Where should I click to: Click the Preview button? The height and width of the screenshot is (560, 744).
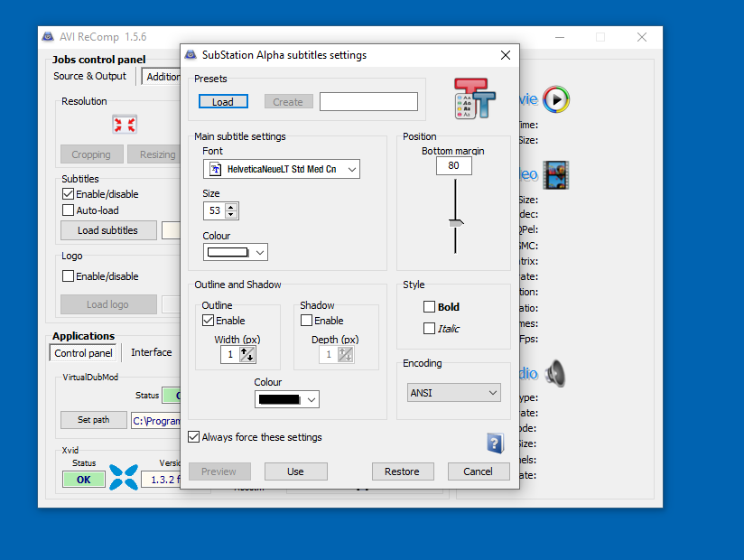tap(219, 471)
